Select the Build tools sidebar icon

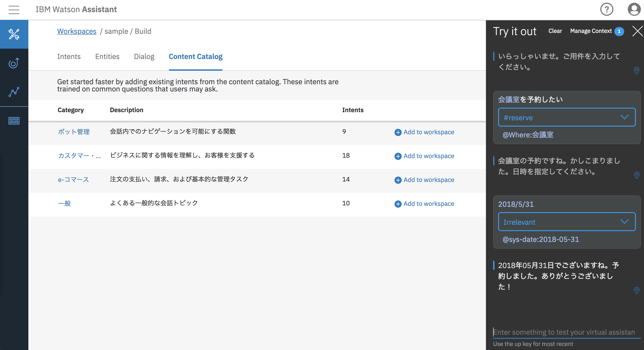14,34
